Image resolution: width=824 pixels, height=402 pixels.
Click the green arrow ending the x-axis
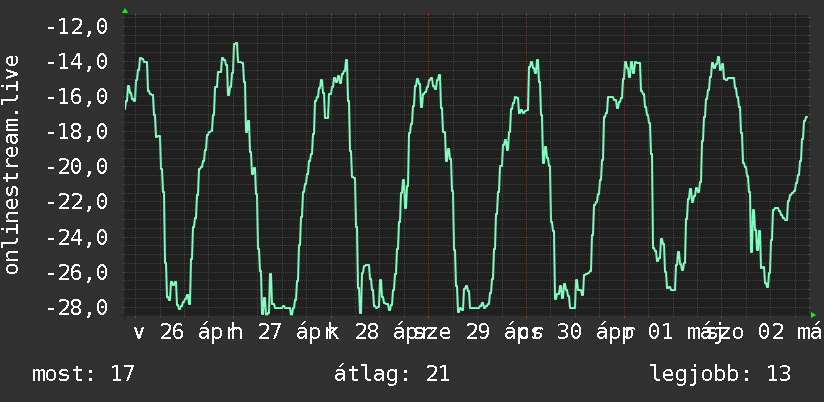click(x=813, y=315)
